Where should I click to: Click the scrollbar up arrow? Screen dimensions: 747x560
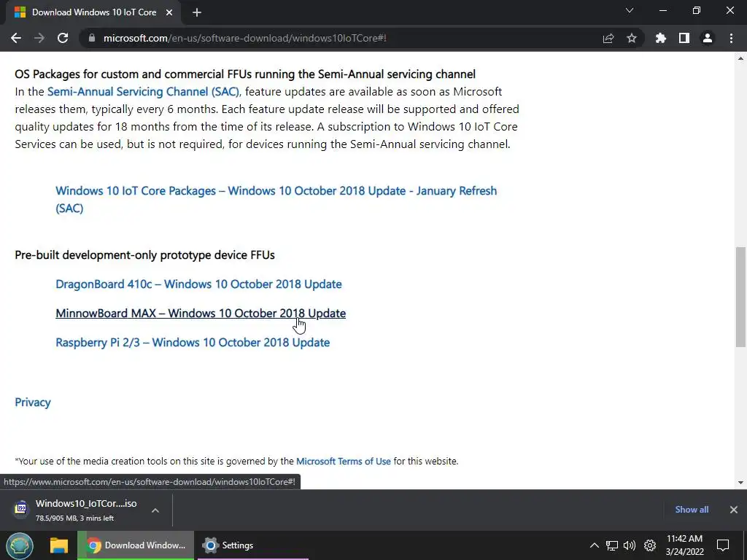click(740, 58)
